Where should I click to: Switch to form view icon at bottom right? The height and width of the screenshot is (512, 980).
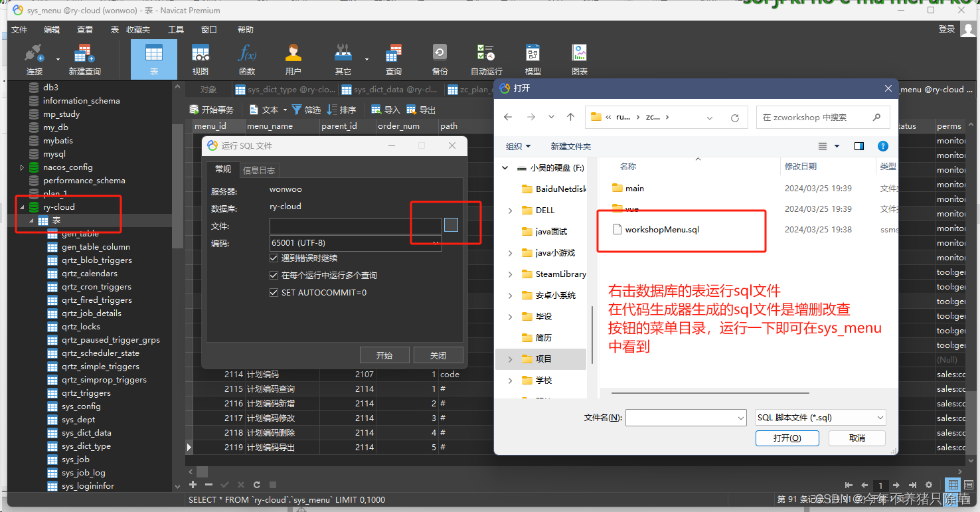(x=969, y=485)
